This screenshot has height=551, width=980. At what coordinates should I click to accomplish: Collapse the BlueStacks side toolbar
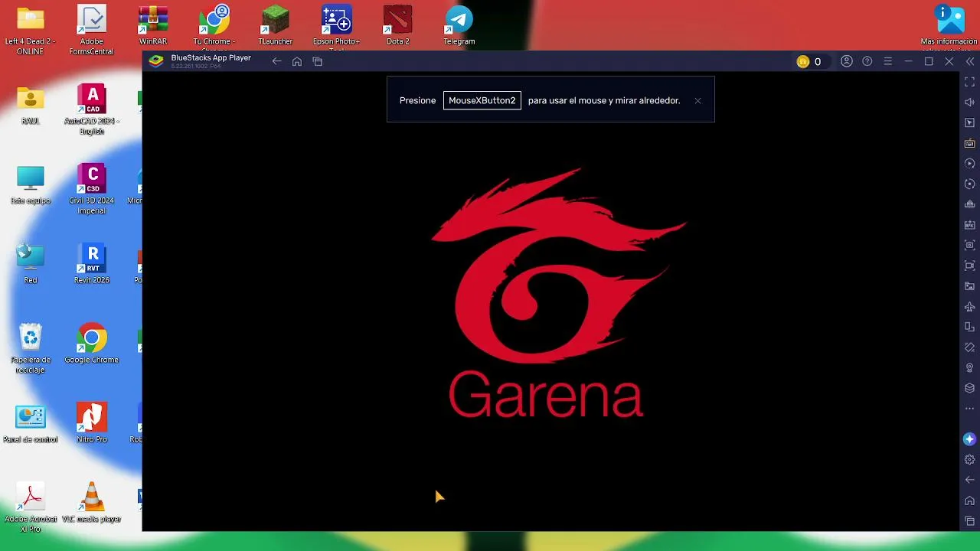pyautogui.click(x=970, y=61)
